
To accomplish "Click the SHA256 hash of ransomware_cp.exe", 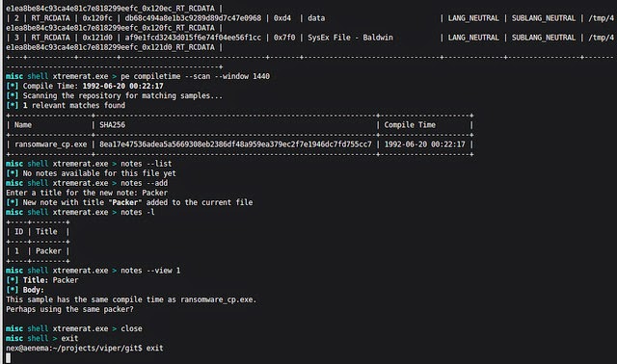I will tap(235, 144).
